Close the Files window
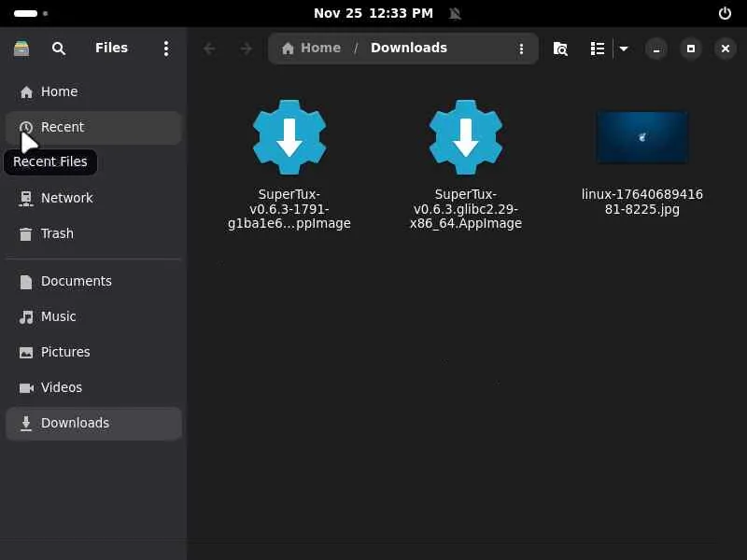The height and width of the screenshot is (560, 747). click(726, 49)
